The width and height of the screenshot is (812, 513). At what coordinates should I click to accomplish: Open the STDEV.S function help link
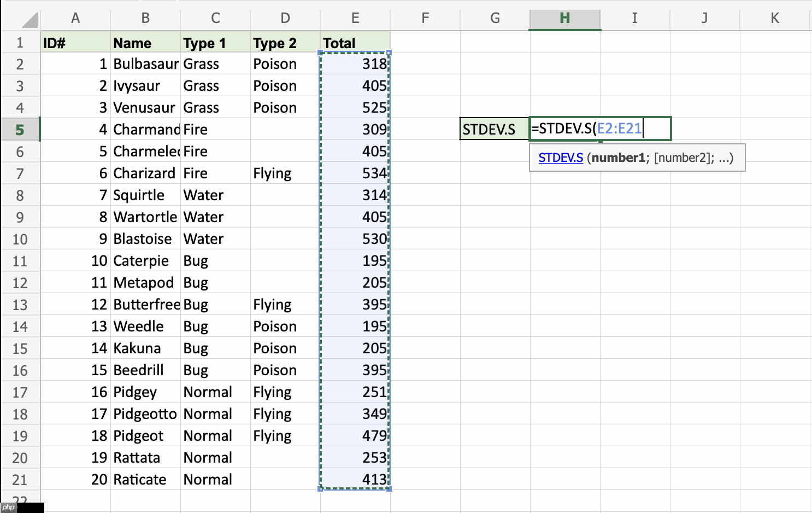point(561,158)
